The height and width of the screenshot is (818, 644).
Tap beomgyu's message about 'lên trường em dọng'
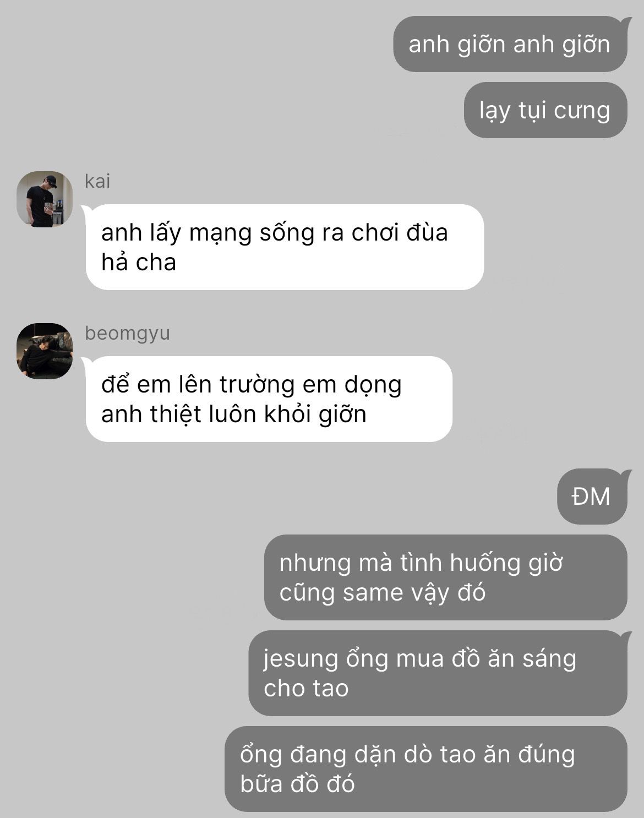coord(269,399)
